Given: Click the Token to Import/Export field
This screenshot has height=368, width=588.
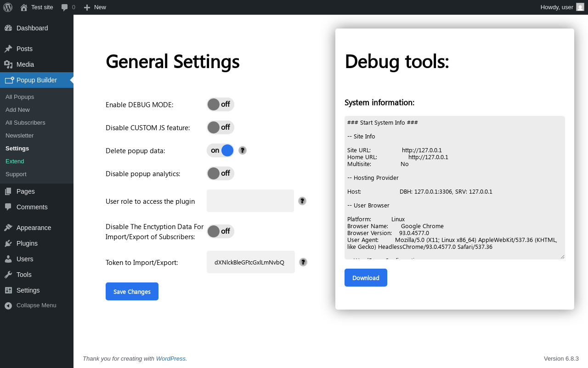Looking at the screenshot, I should point(250,262).
